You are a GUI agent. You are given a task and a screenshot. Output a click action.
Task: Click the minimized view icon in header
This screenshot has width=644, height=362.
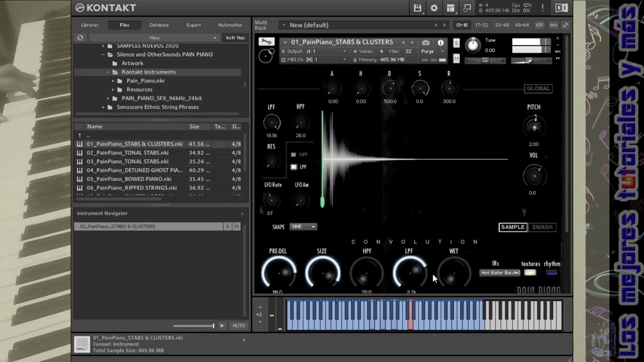(x=467, y=8)
